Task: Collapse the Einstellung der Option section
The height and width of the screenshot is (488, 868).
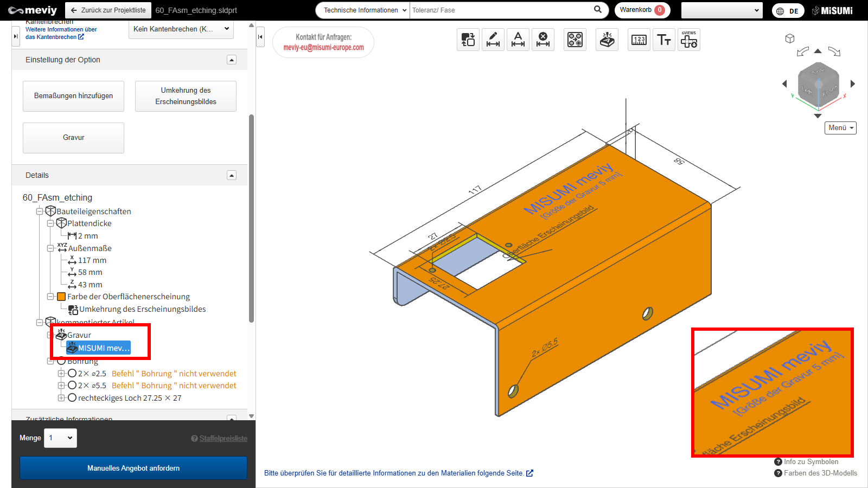Action: (232, 60)
